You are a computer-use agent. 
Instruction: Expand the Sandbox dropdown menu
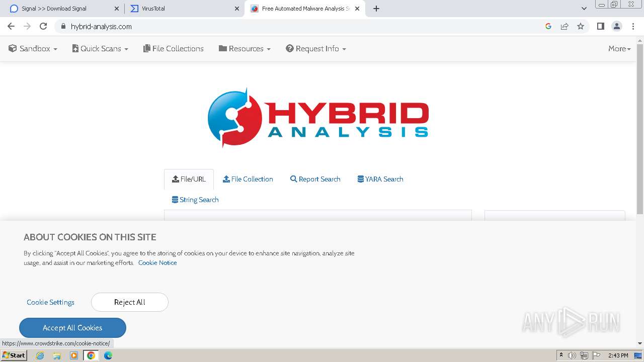[33, 49]
